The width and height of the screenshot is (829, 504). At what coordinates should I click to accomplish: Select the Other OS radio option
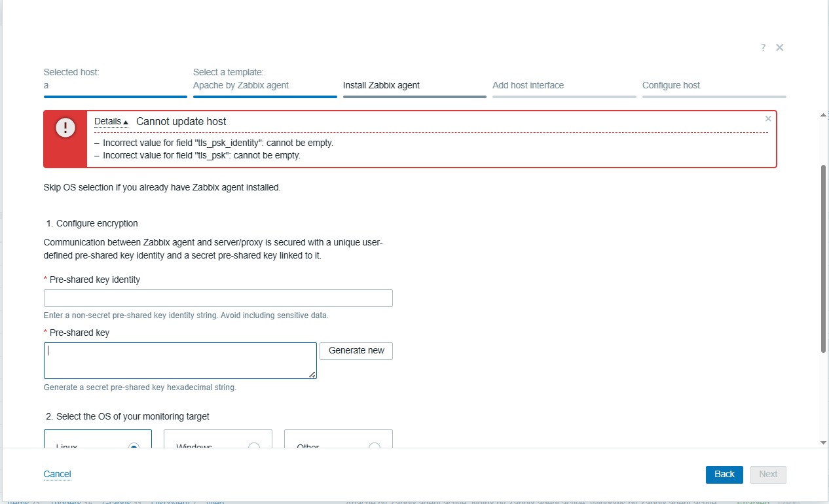click(x=338, y=439)
